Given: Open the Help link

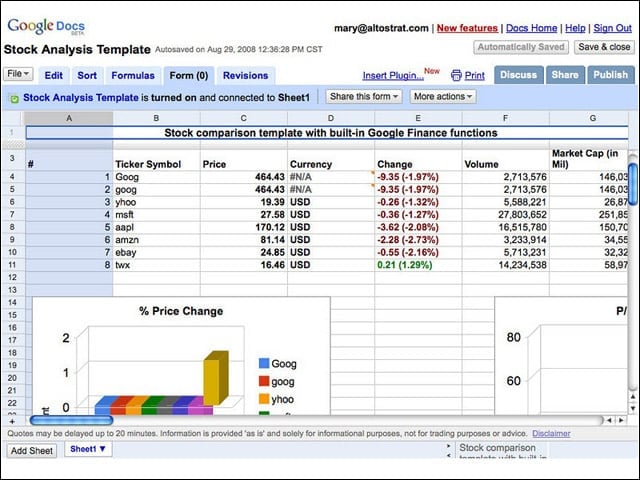Looking at the screenshot, I should click(x=575, y=28).
